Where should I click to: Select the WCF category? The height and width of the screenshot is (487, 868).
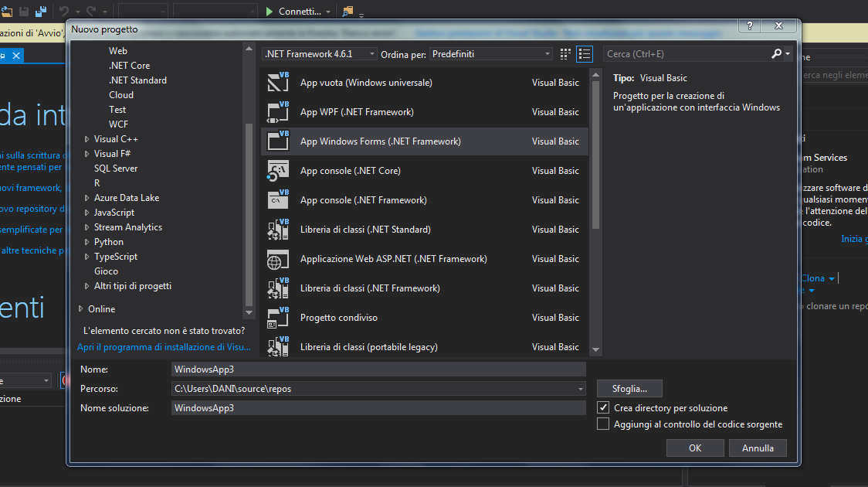tap(118, 124)
